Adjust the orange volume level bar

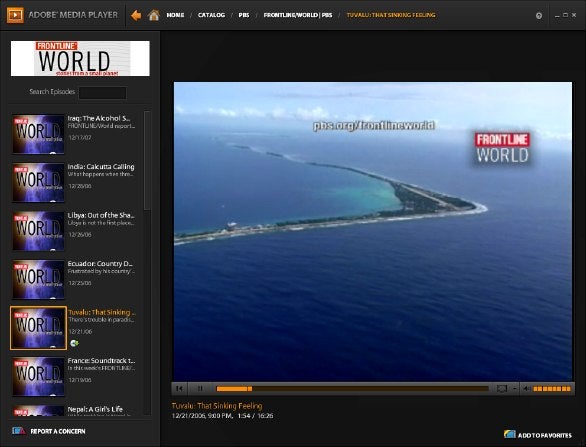[x=552, y=389]
